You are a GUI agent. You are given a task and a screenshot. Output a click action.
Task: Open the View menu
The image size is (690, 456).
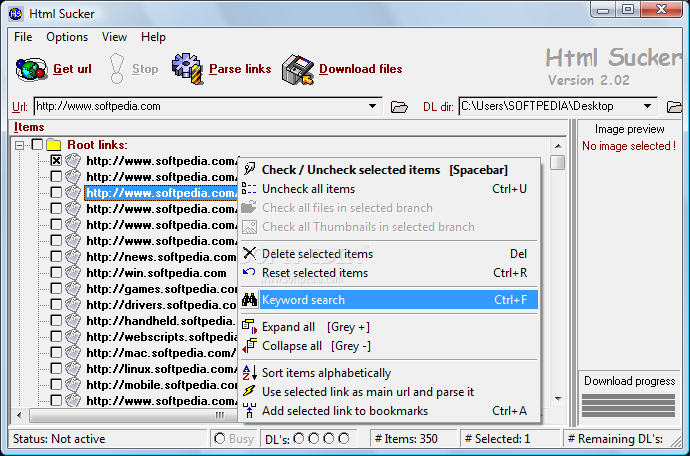pos(114,37)
